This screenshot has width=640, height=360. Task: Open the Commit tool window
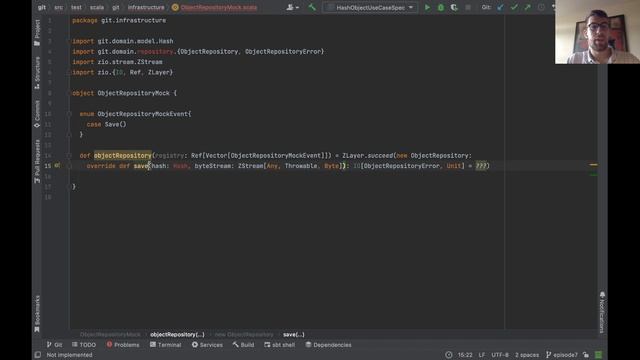pyautogui.click(x=37, y=114)
